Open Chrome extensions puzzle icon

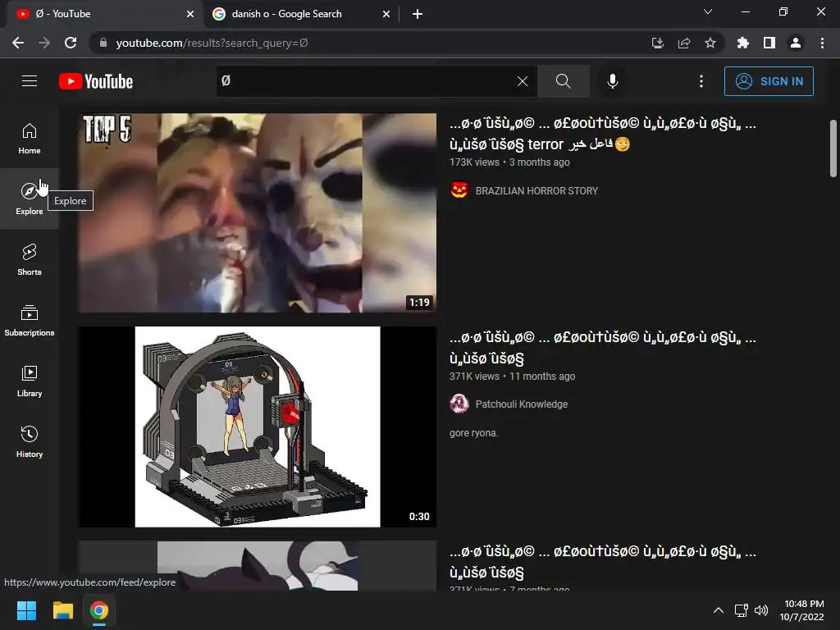[x=742, y=43]
